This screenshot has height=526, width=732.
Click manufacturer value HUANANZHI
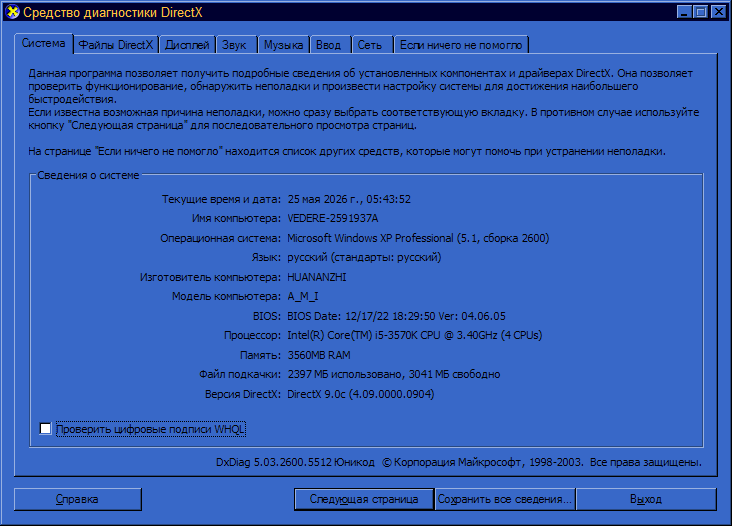[317, 277]
